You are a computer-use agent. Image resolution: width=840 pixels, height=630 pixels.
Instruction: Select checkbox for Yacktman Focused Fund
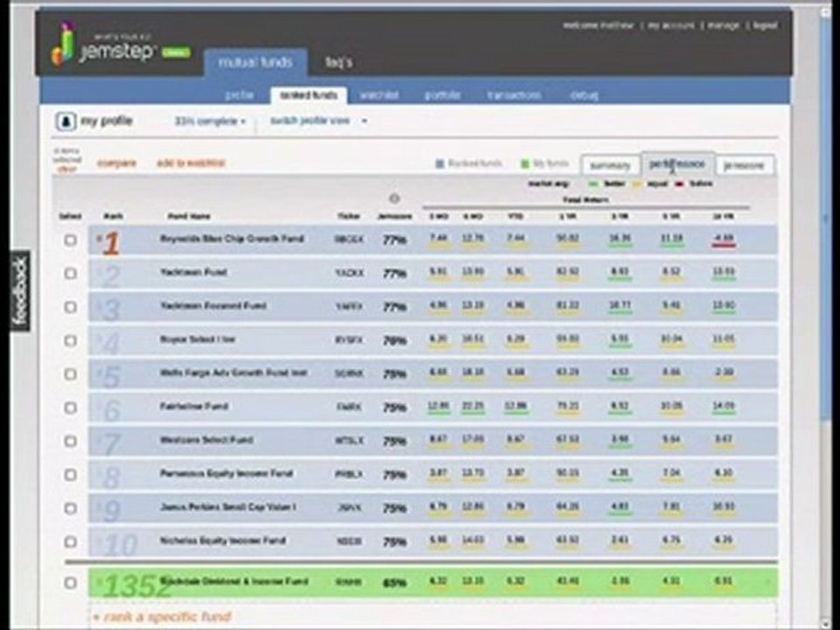pos(70,307)
